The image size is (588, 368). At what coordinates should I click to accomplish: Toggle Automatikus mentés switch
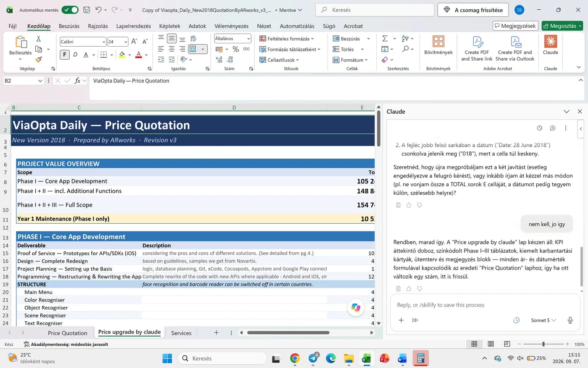click(70, 10)
